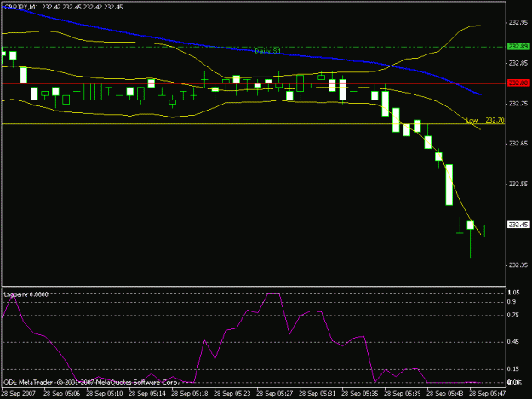Select the 'Daily S1' pivot line label
The height and width of the screenshot is (399, 532).
pos(267,51)
